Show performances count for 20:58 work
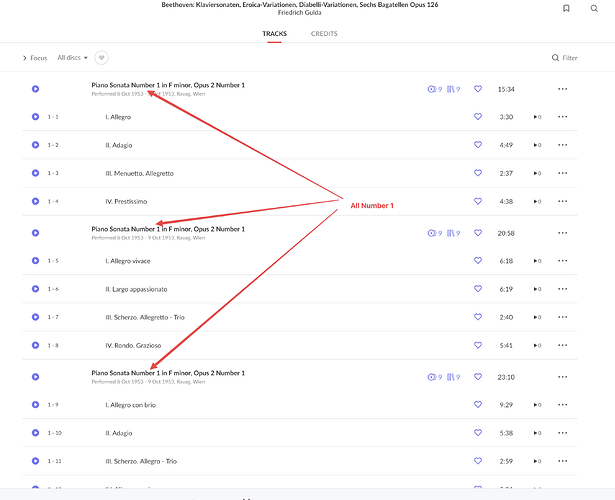The height and width of the screenshot is (500, 615). click(435, 233)
